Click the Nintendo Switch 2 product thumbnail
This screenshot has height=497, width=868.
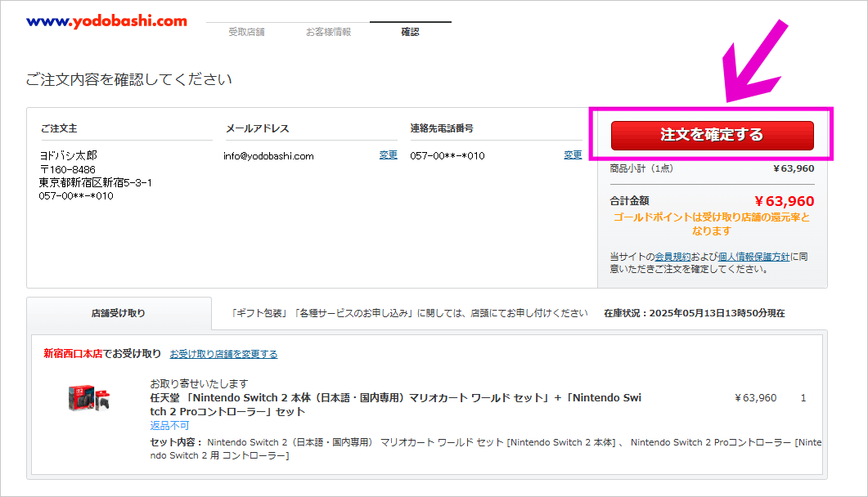[89, 398]
